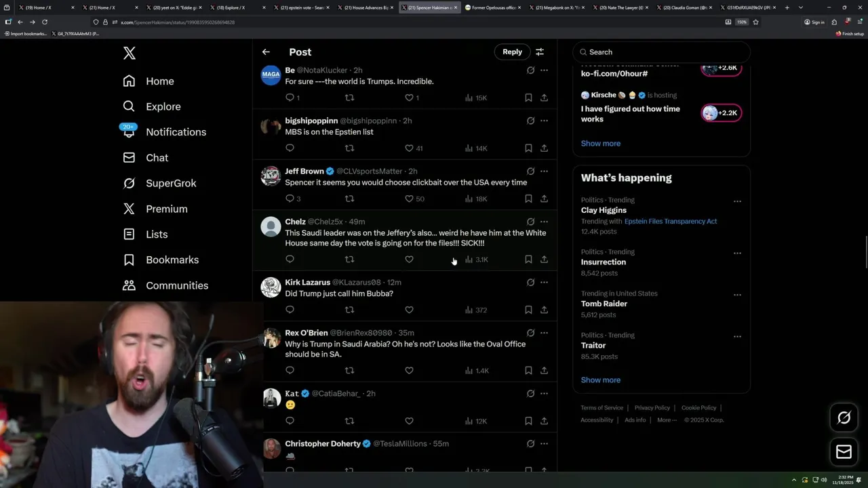Open more options on Kirk Lazarus's comment
The image size is (868, 488).
[x=544, y=283]
